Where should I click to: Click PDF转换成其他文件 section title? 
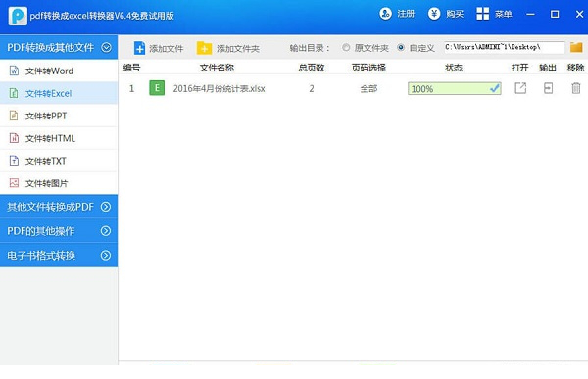(50, 48)
